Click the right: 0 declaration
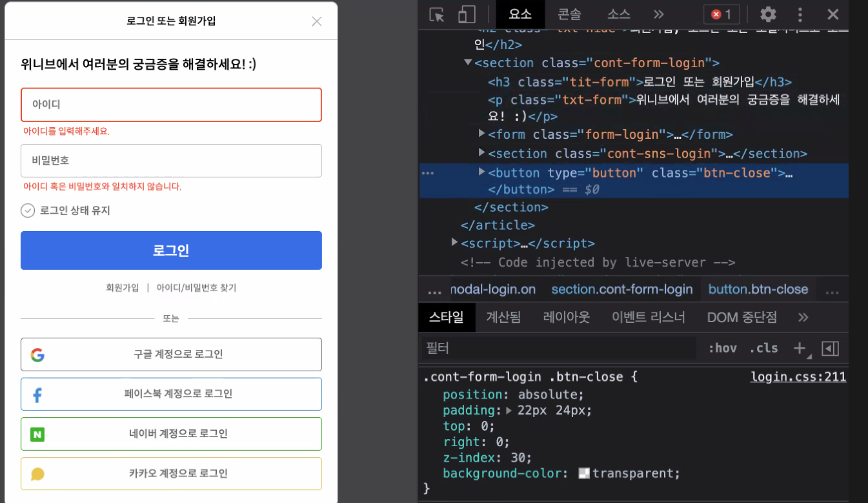 (476, 442)
